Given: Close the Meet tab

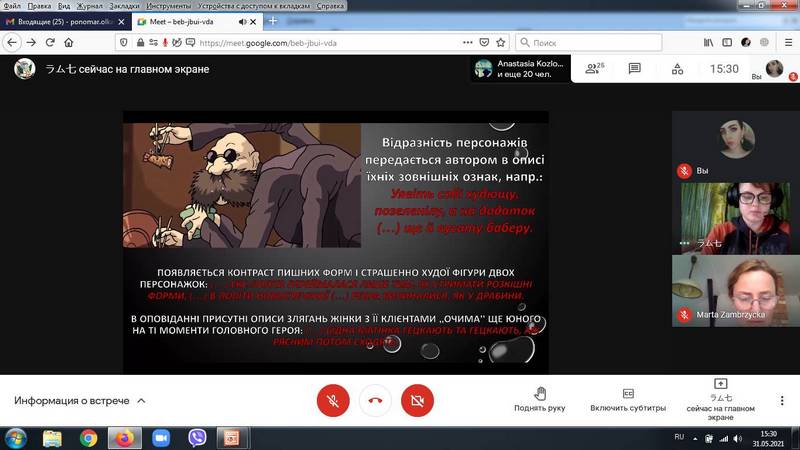Looking at the screenshot, I should pyautogui.click(x=253, y=22).
